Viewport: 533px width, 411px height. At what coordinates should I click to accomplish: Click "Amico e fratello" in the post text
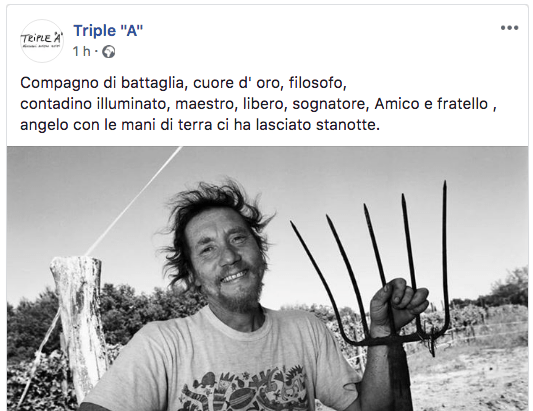pyautogui.click(x=431, y=104)
